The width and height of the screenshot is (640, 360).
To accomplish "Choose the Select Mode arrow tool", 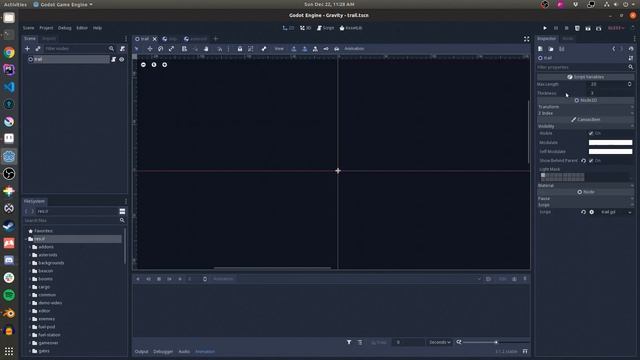I will point(137,49).
